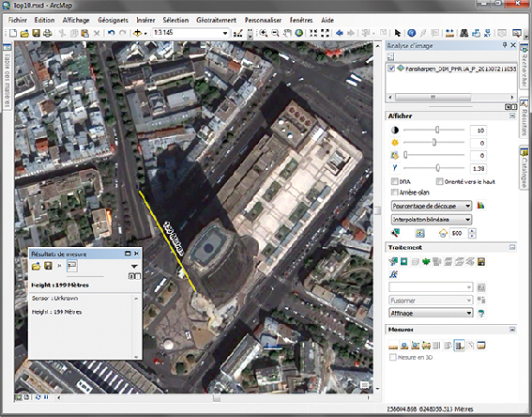
Task: Go back to previous extent arrow
Action: point(340,33)
